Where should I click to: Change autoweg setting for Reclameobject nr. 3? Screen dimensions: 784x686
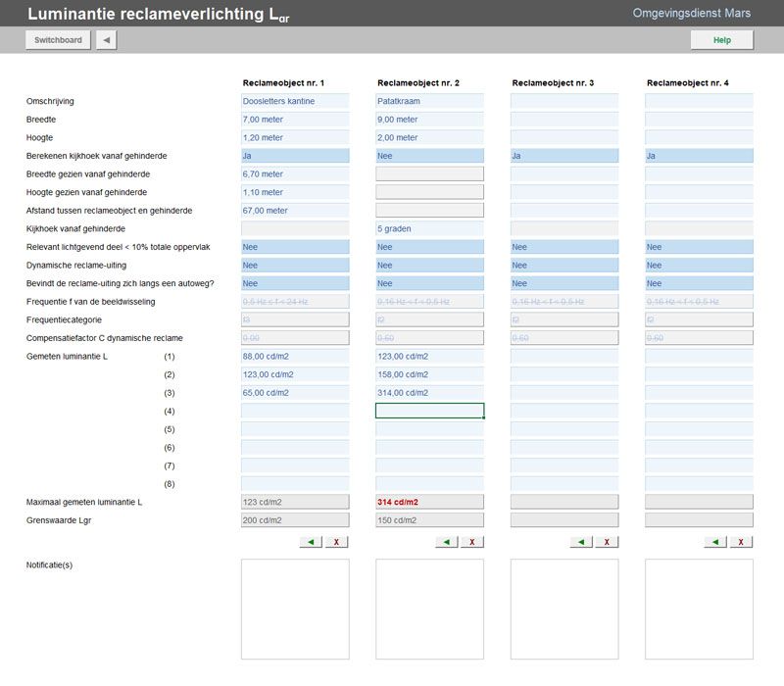pos(563,283)
